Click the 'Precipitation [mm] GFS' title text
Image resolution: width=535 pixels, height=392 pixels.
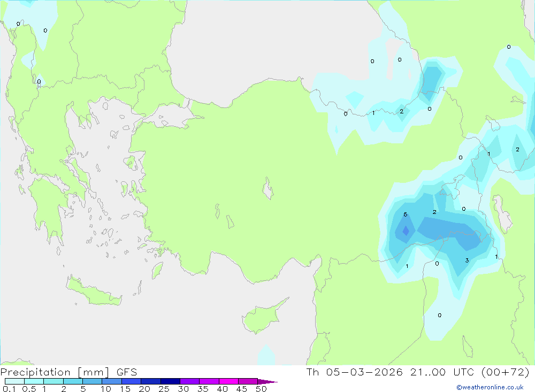68,372
